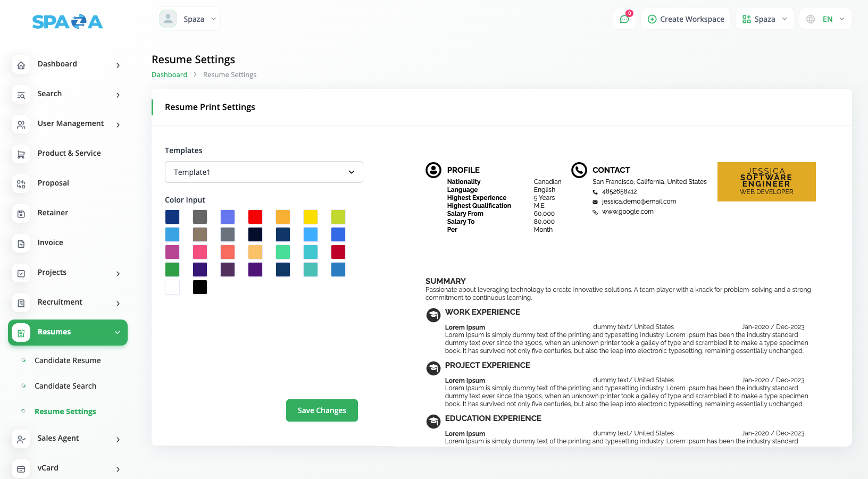The height and width of the screenshot is (479, 868).
Task: Click the vCard icon in sidebar
Action: click(x=21, y=469)
